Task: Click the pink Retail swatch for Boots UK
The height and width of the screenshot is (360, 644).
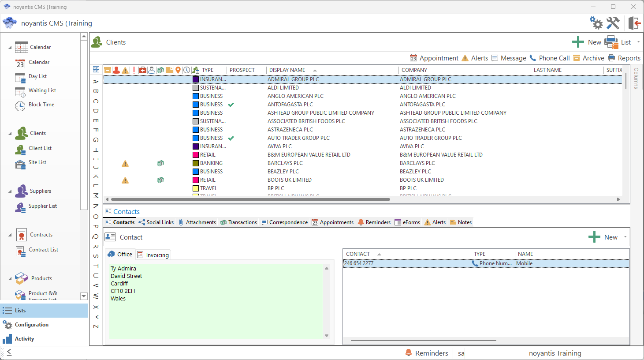Action: tap(196, 180)
